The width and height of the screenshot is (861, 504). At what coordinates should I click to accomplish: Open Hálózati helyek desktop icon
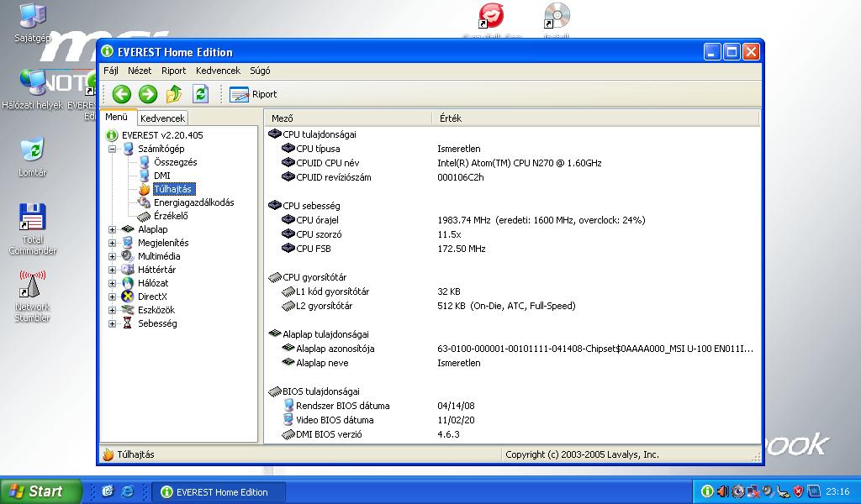pos(33,89)
